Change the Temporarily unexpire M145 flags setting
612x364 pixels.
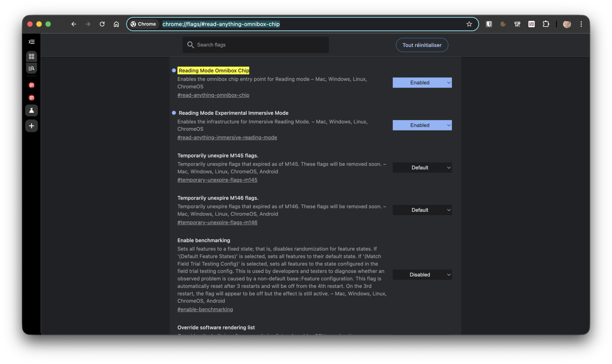pos(422,167)
